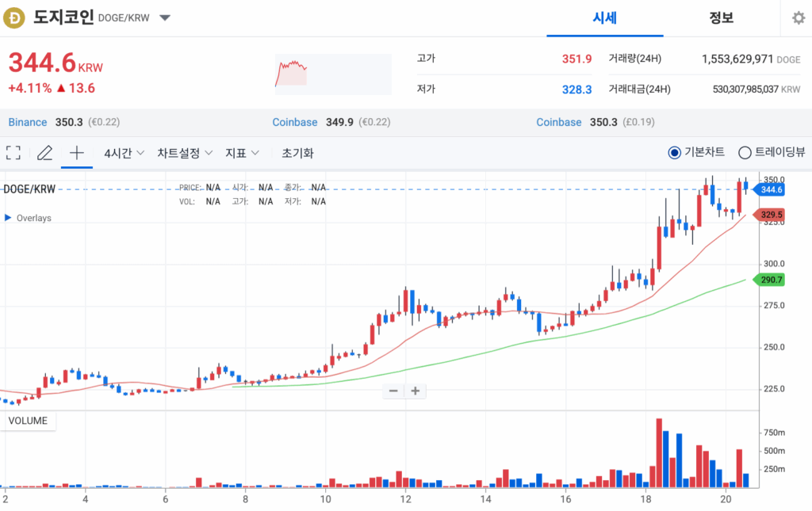The height and width of the screenshot is (511, 812).
Task: Open the DOGE/KRW market selector arrow
Action: [x=165, y=18]
